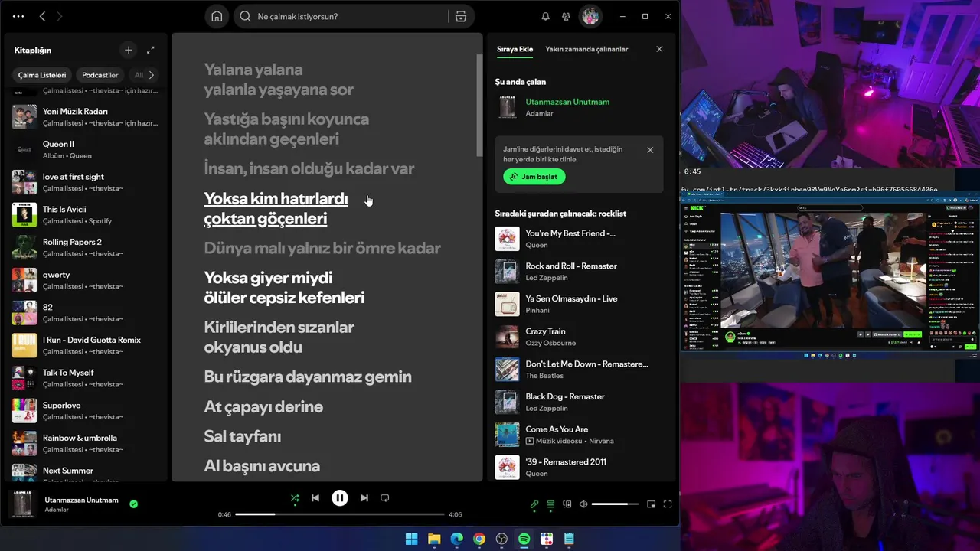Open the love at first sight playlist
Image resolution: width=980 pixels, height=551 pixels.
pyautogui.click(x=85, y=182)
